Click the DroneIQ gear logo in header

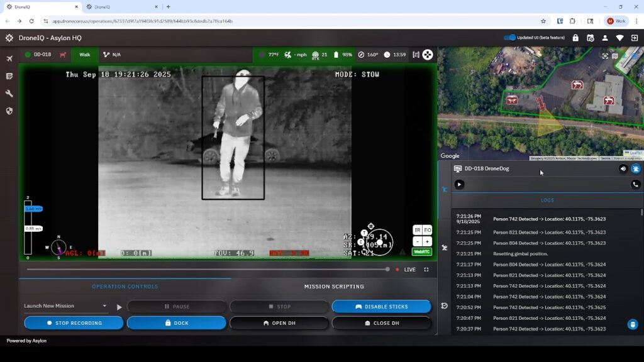[9, 38]
